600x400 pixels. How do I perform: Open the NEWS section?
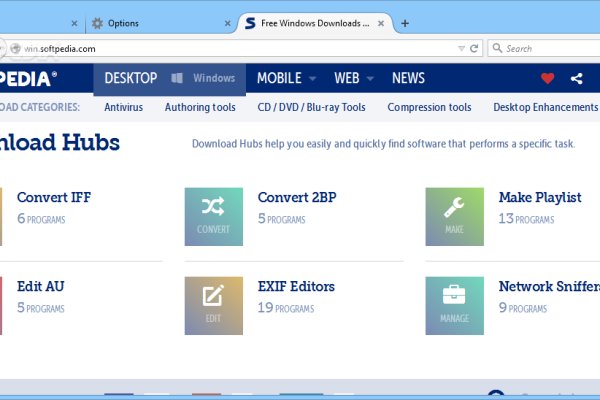(408, 78)
